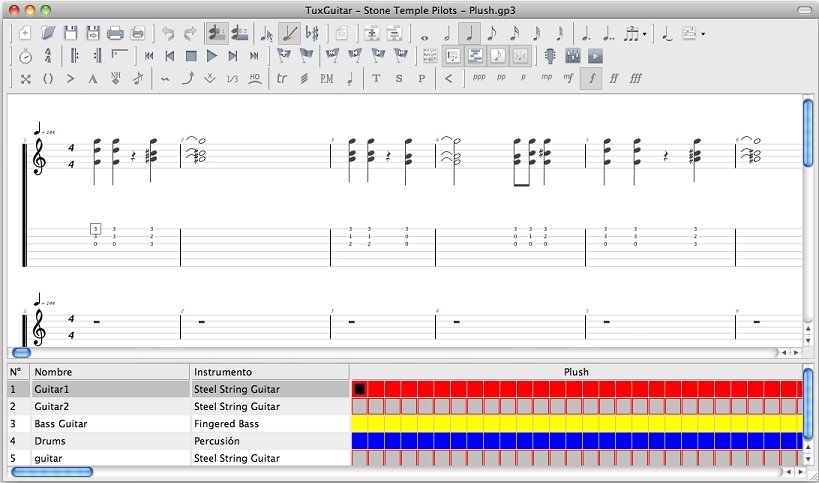Add a track with the plus track icon
The width and height of the screenshot is (819, 483).
(x=371, y=33)
